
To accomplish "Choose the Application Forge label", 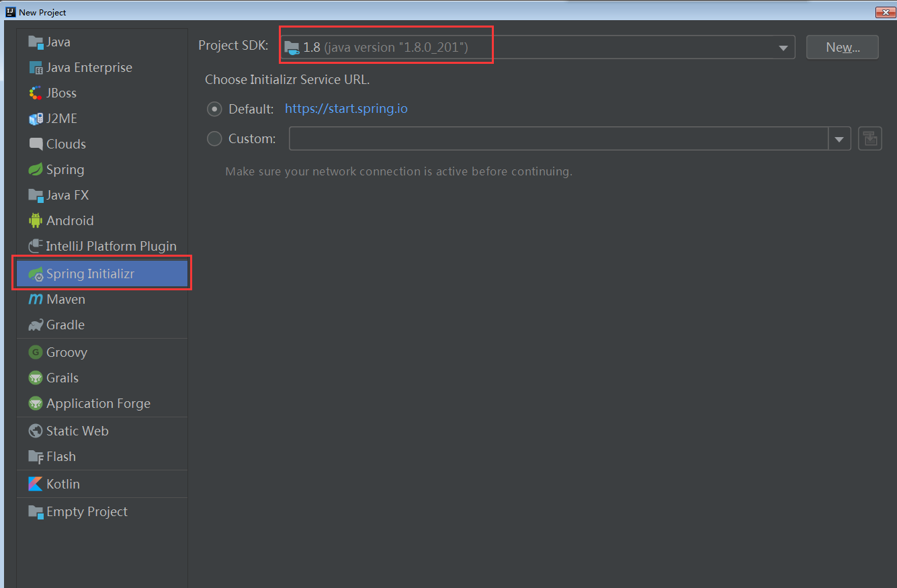I will [98, 403].
